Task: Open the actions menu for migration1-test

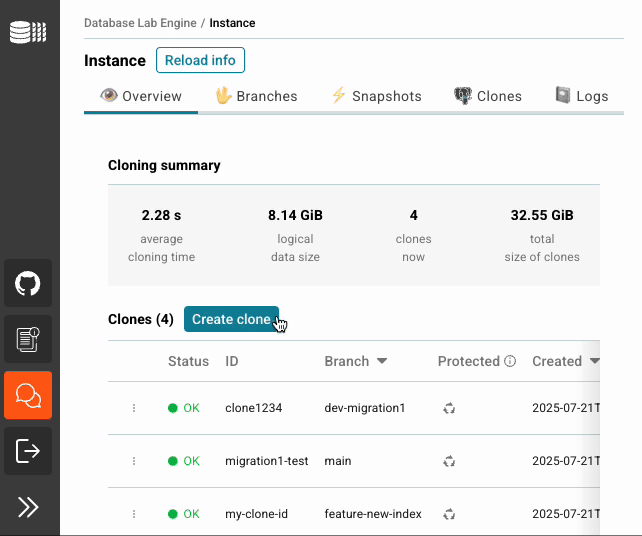Action: [x=134, y=461]
